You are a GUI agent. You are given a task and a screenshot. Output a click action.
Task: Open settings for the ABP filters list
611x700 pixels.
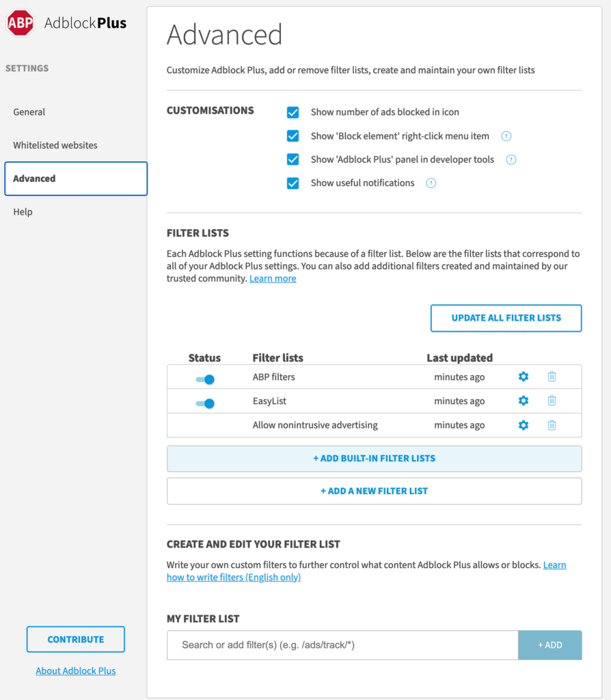pyautogui.click(x=523, y=376)
